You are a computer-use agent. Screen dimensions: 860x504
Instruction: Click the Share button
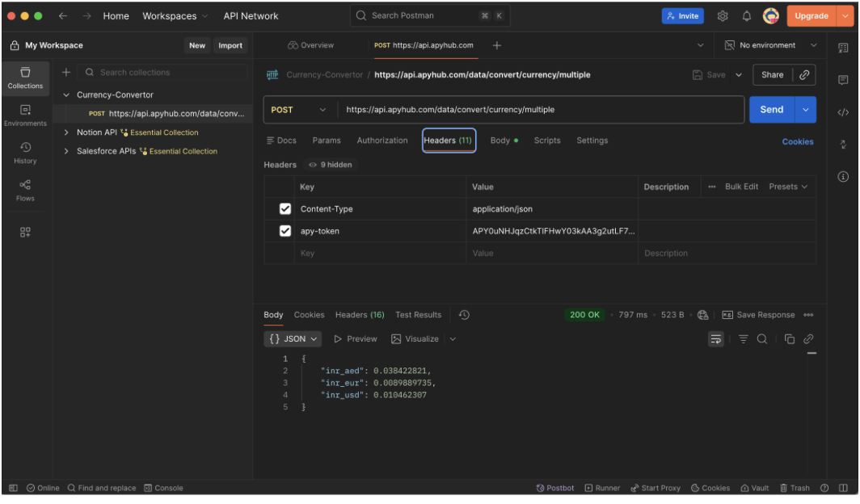tap(772, 75)
